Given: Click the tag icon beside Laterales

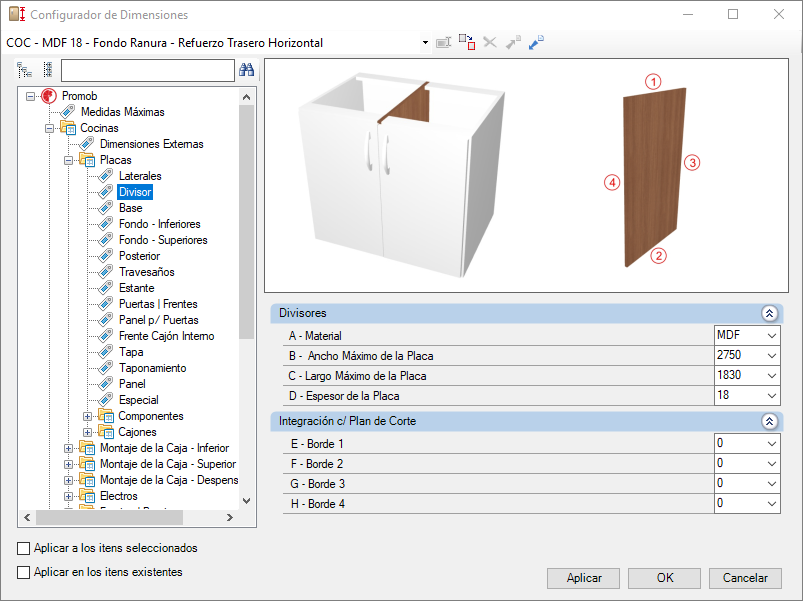Looking at the screenshot, I should pos(106,176).
